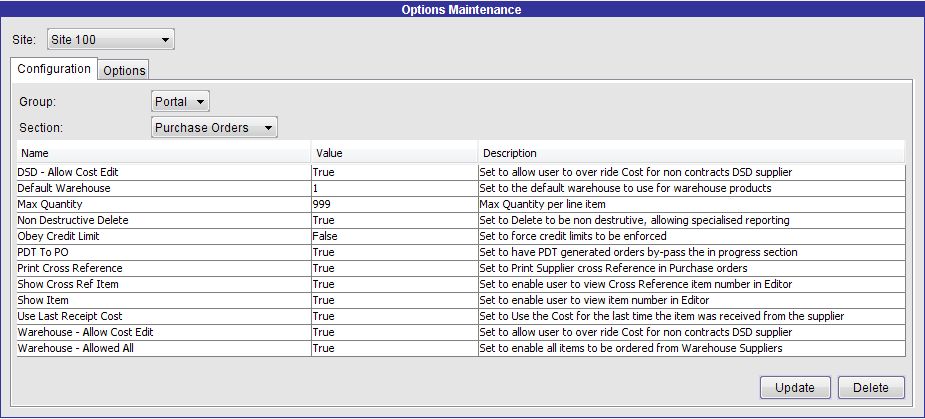Select the Use Last Receipt Cost row

[461, 316]
